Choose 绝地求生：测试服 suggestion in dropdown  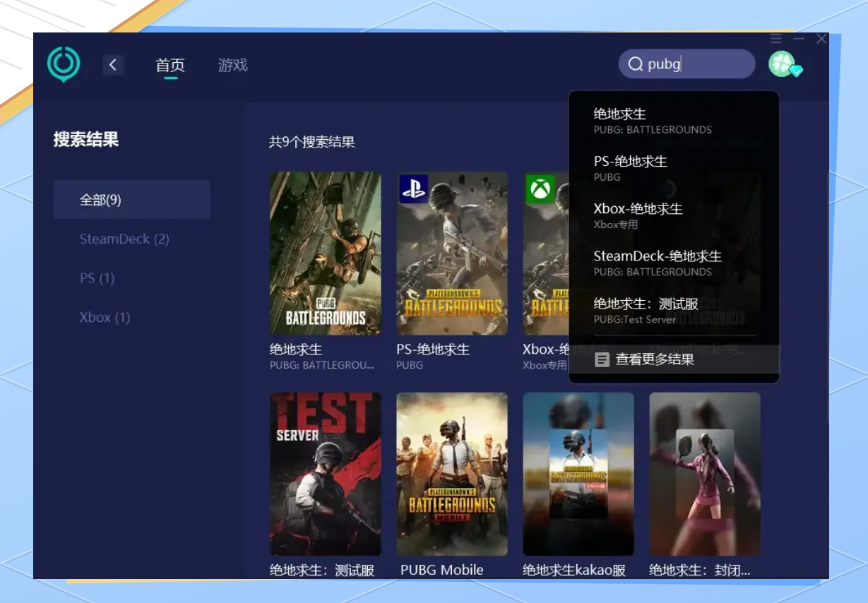[674, 311]
